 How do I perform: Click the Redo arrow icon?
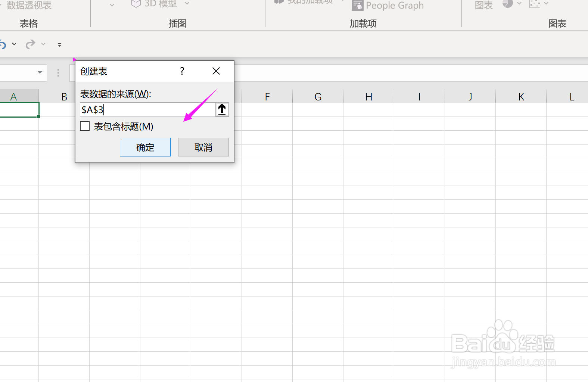click(30, 44)
